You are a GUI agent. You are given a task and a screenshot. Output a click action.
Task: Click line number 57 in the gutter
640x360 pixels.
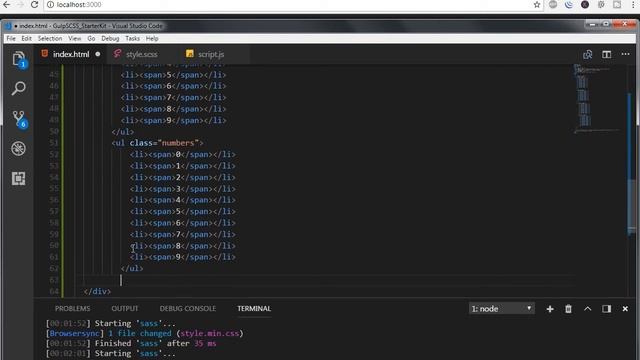click(54, 211)
